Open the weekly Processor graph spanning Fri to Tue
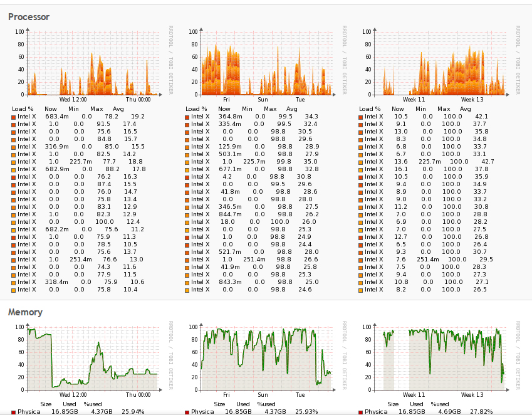The height and width of the screenshot is (415, 532). (x=264, y=63)
